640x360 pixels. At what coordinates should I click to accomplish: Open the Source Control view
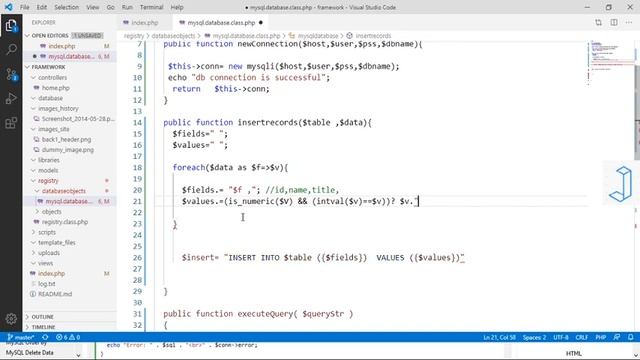(11, 75)
